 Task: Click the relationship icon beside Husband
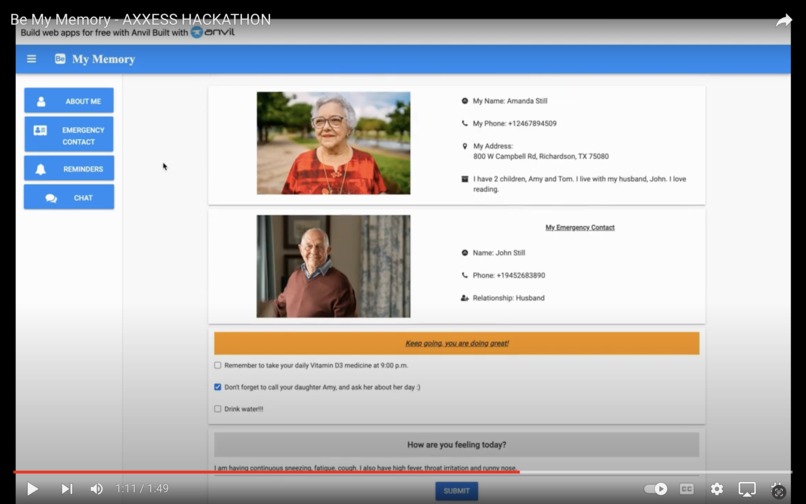[x=465, y=298]
